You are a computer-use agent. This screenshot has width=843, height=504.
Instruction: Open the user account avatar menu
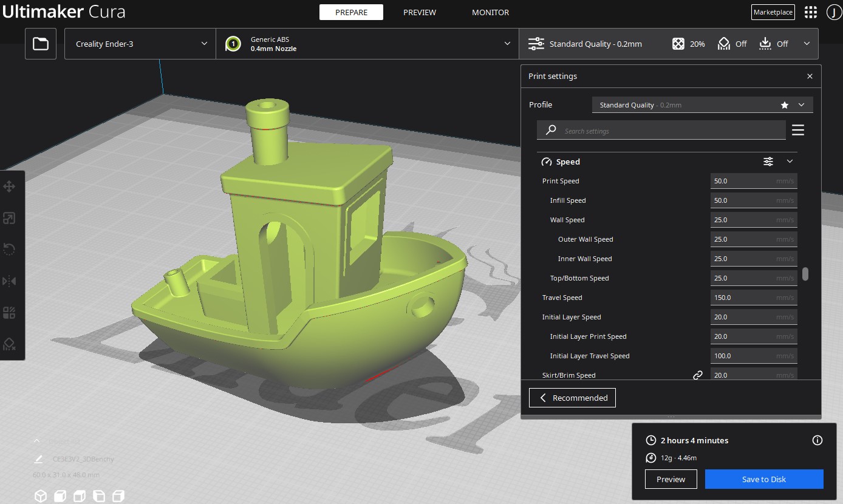click(833, 12)
